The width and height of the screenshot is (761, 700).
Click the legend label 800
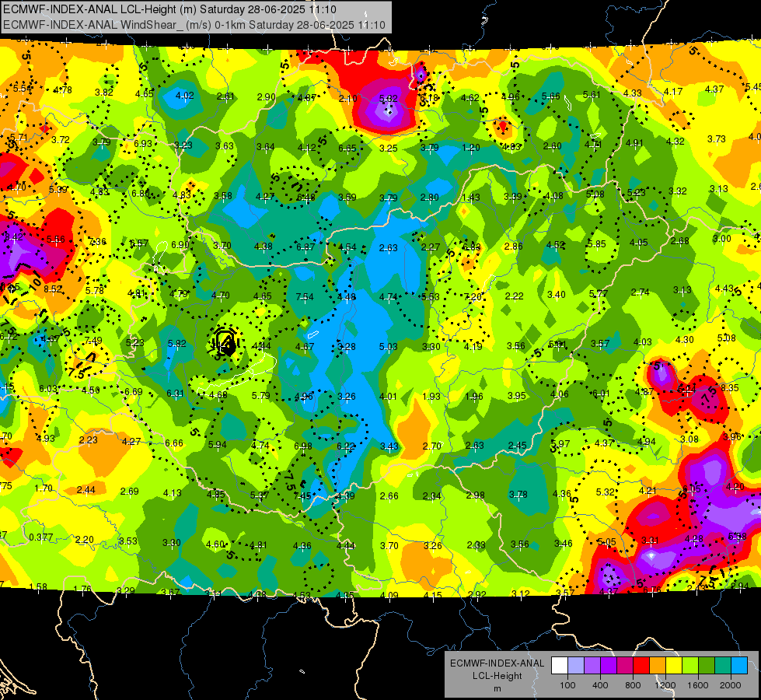633,685
